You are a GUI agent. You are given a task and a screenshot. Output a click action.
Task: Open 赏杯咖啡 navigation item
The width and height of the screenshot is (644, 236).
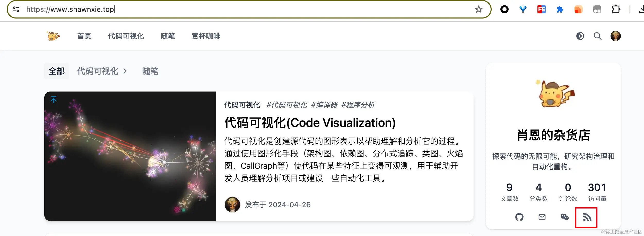point(206,36)
